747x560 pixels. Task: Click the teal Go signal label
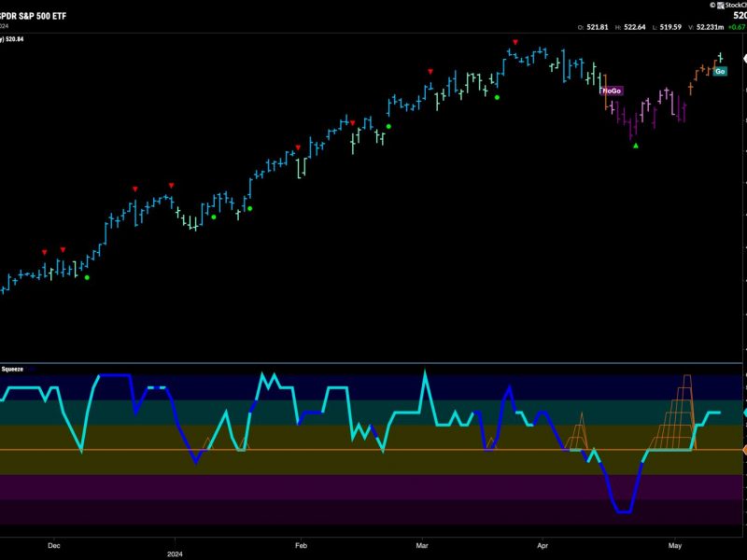pyautogui.click(x=720, y=72)
